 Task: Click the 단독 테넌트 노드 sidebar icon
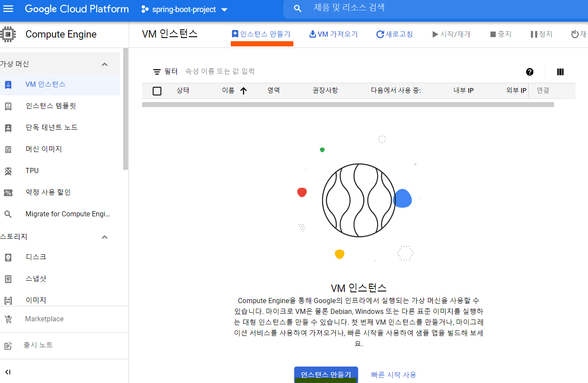point(8,128)
